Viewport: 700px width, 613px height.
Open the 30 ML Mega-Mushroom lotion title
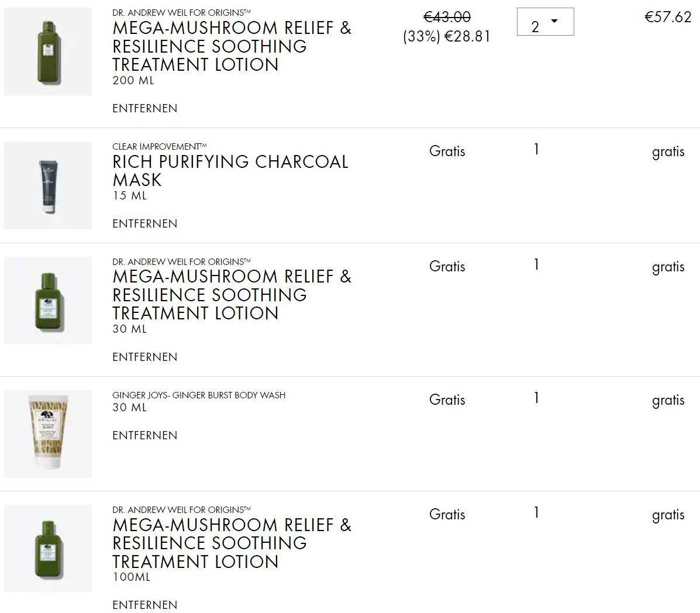[x=232, y=295]
